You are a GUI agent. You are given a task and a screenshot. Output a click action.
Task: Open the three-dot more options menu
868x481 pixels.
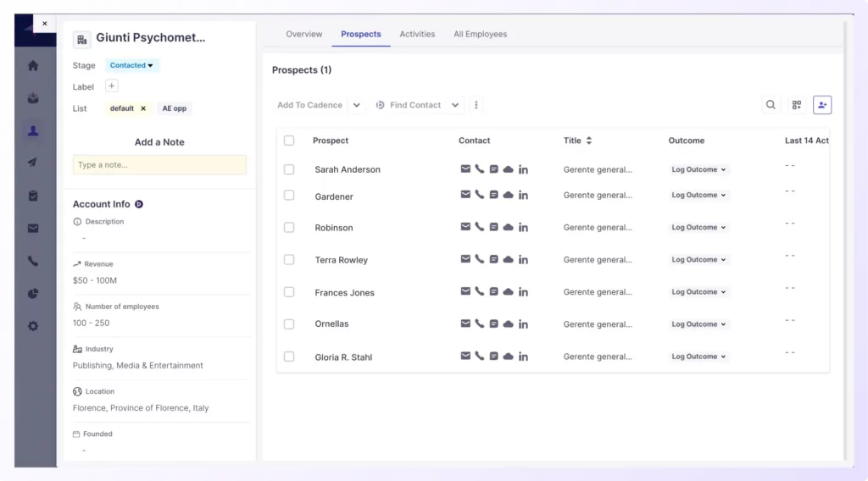[x=476, y=105]
